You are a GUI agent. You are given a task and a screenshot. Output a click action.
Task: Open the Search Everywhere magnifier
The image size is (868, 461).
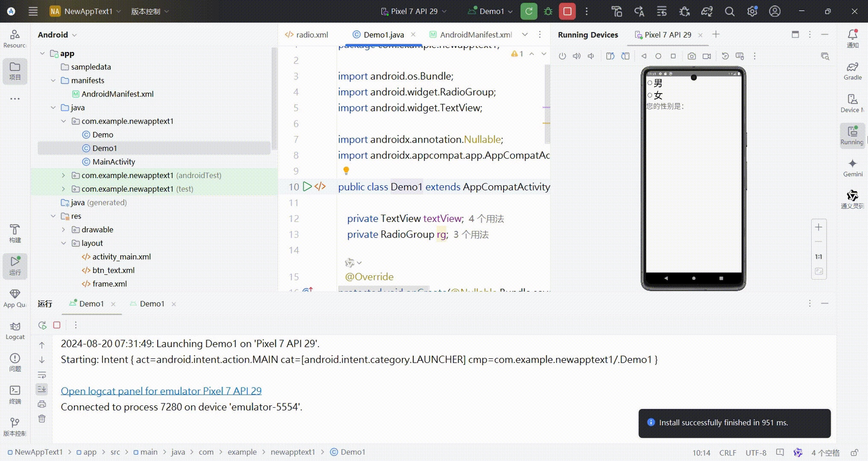[x=730, y=12]
